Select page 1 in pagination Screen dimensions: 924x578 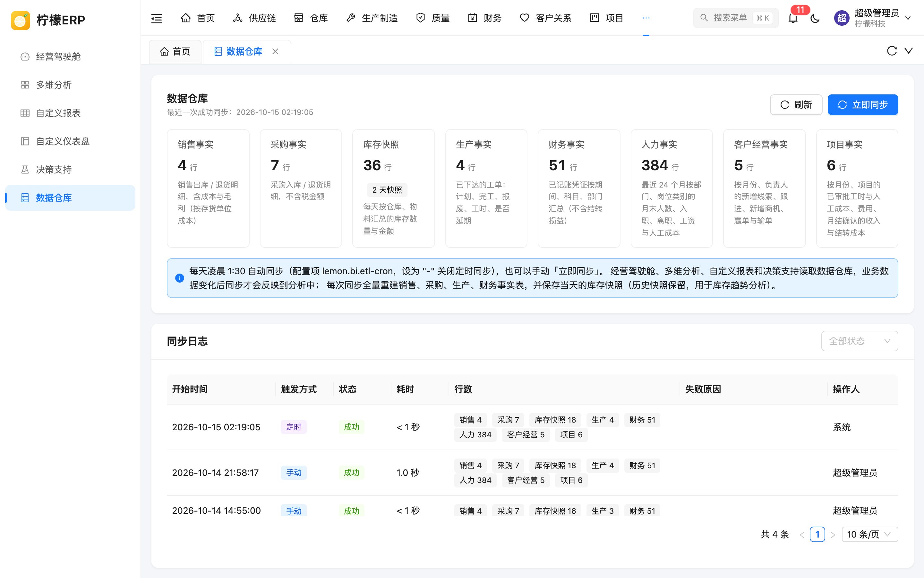click(x=817, y=534)
